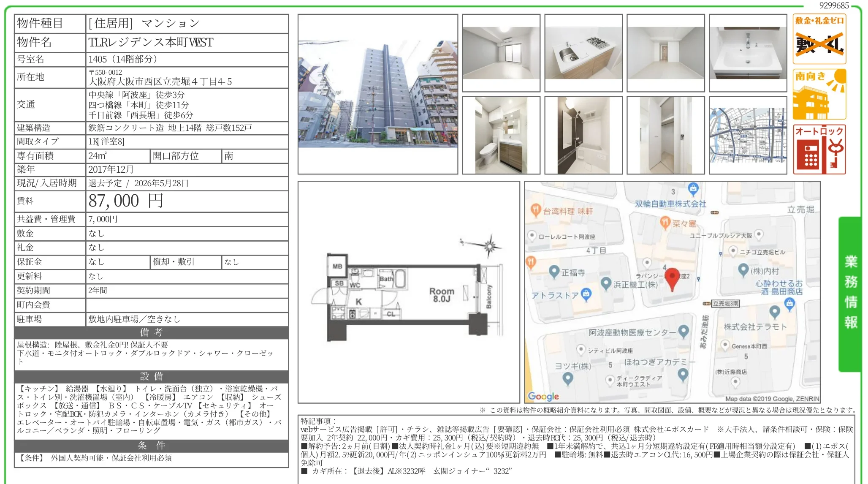Screen dimensions: 868x484
Task: Open the bathroom tub photo
Action: [583, 135]
